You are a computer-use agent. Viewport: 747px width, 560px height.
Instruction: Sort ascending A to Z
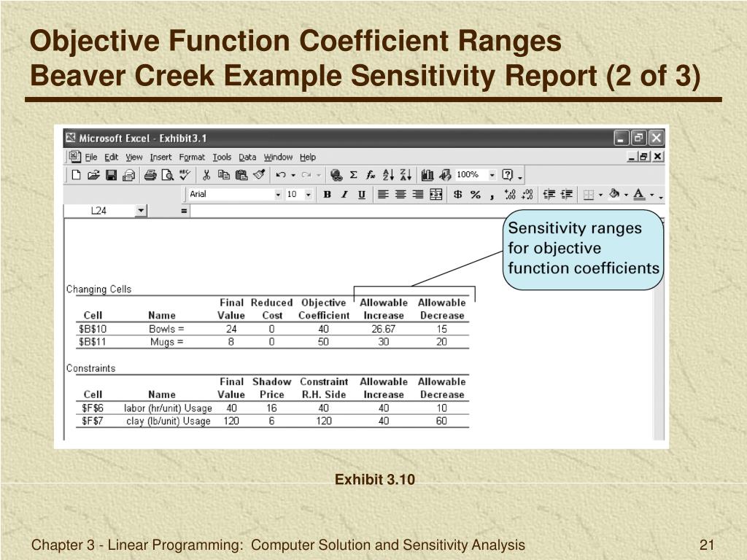pyautogui.click(x=388, y=175)
